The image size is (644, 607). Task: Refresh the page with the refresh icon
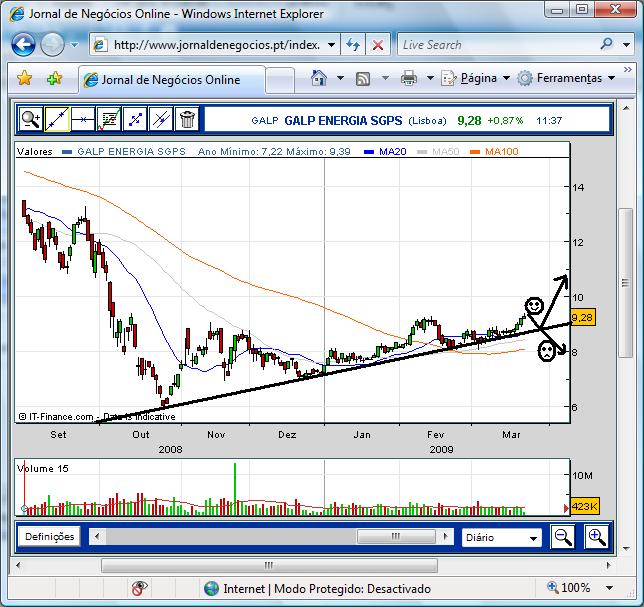pos(353,44)
